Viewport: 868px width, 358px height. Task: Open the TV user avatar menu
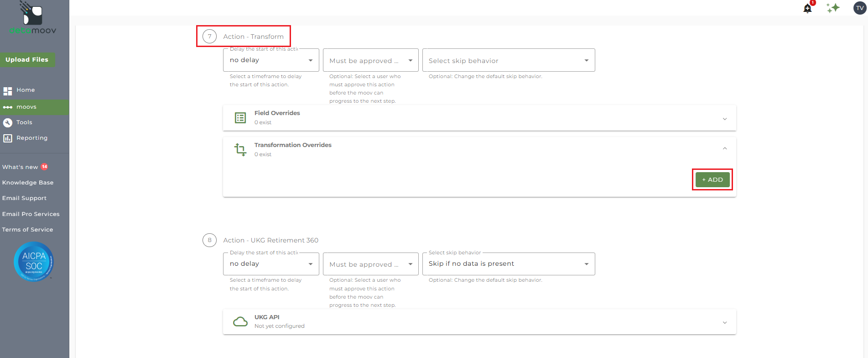pyautogui.click(x=859, y=8)
